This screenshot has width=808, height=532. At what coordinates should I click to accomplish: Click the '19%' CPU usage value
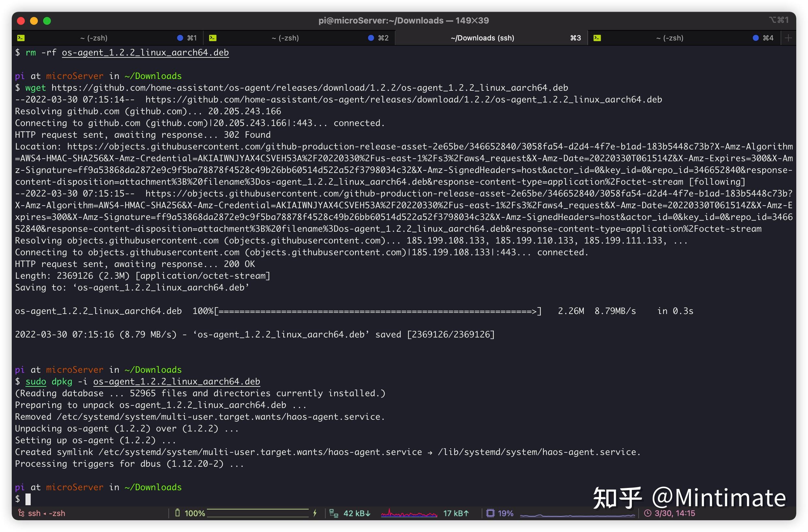coord(505,513)
